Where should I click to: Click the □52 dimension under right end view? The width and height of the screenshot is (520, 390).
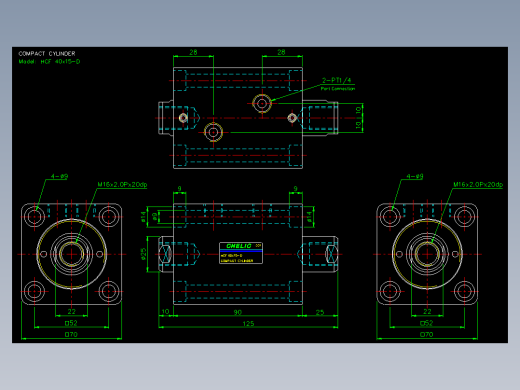[x=426, y=323]
